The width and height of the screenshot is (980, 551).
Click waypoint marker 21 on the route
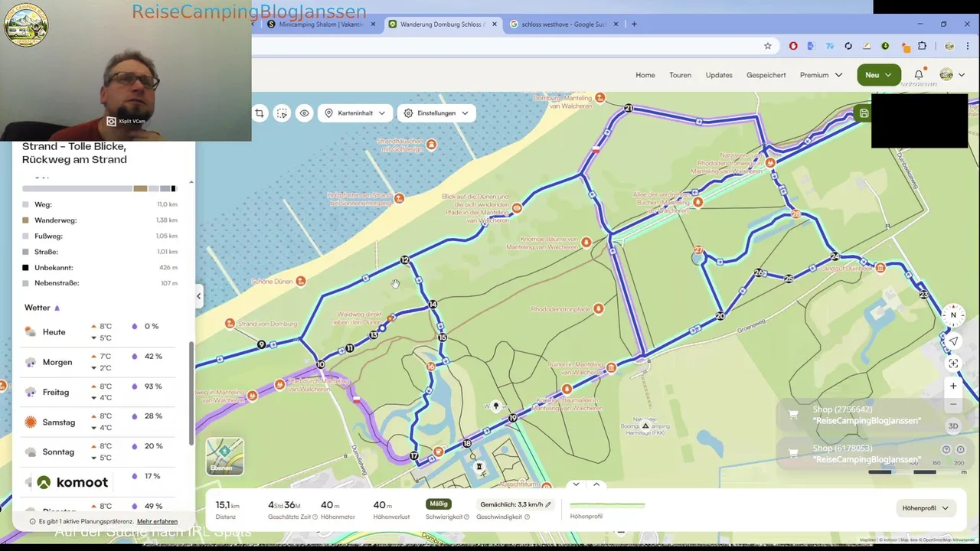coord(629,109)
